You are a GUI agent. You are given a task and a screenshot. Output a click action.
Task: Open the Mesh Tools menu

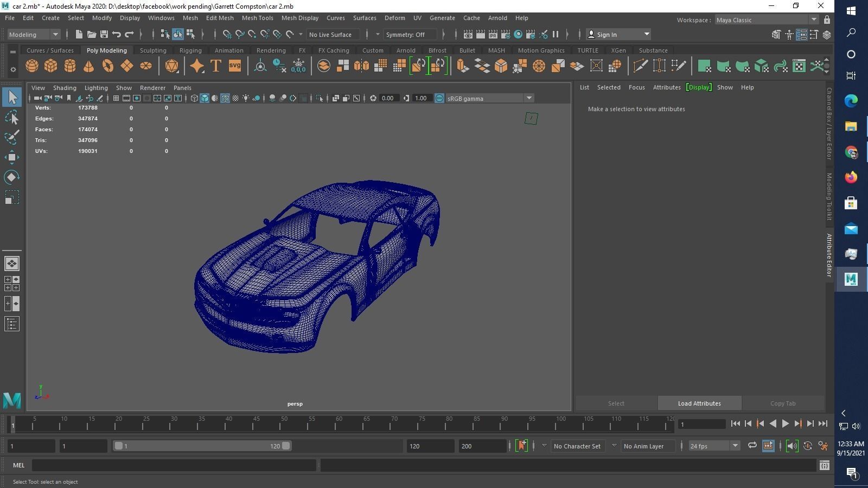pyautogui.click(x=257, y=18)
